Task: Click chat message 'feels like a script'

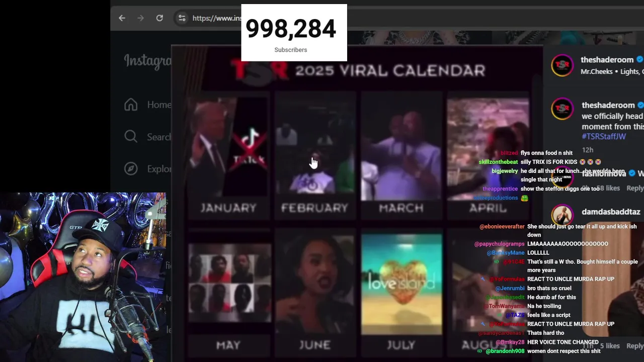Action: tap(549, 315)
